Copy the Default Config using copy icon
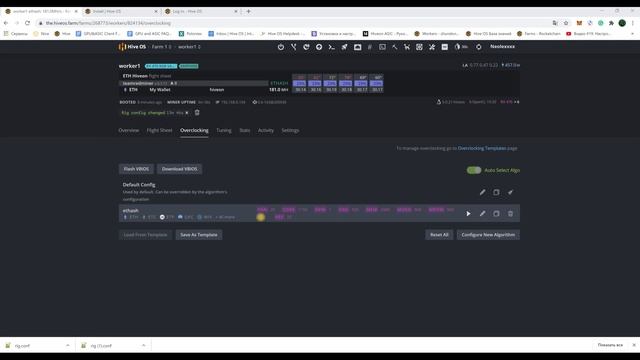The image size is (640, 360). point(496,192)
